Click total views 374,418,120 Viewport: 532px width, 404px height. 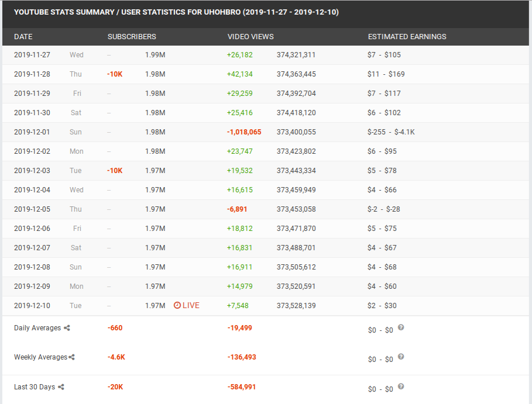pyautogui.click(x=296, y=113)
